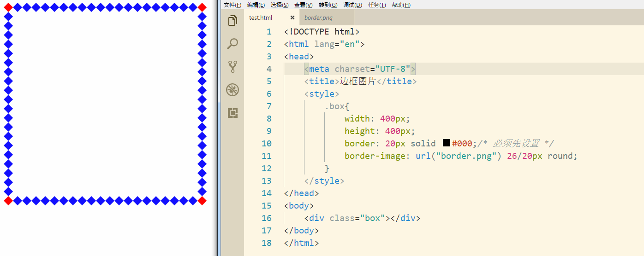Click the opening <style> tag on line 6
644x256 pixels.
pos(322,94)
